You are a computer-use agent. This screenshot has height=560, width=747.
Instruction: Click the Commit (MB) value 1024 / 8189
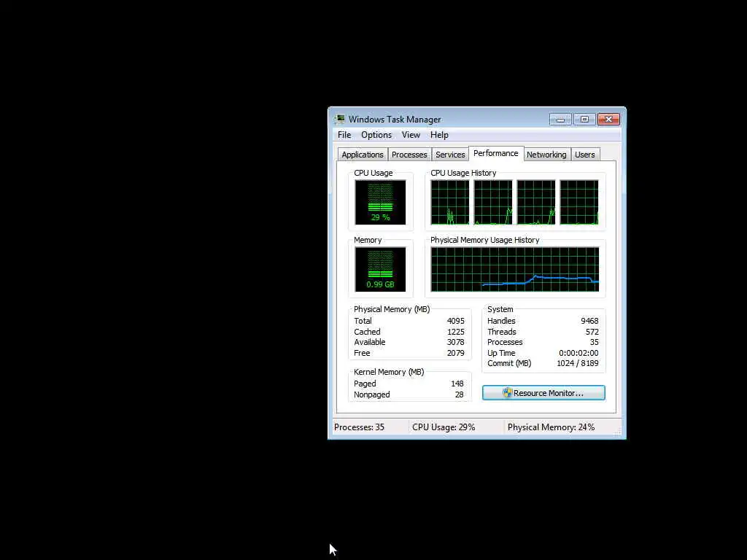578,363
